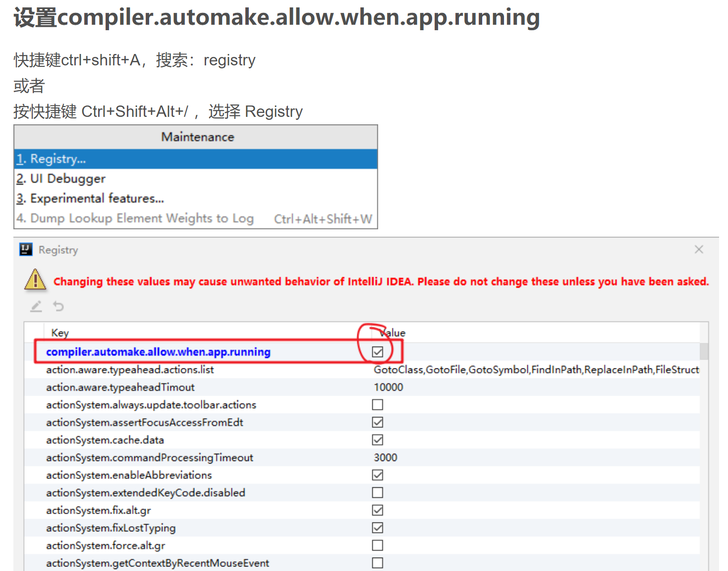Click the IntelliJ logo icon in Registry title bar
This screenshot has height=571, width=728.
coord(26,249)
